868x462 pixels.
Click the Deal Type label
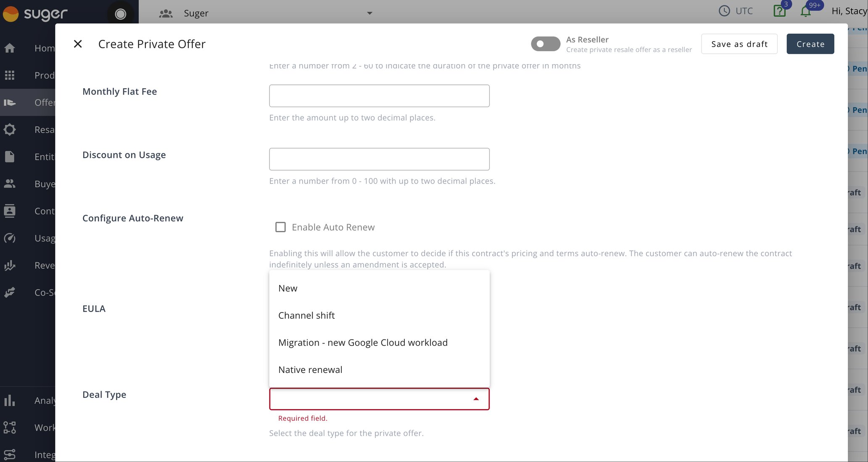pyautogui.click(x=104, y=395)
